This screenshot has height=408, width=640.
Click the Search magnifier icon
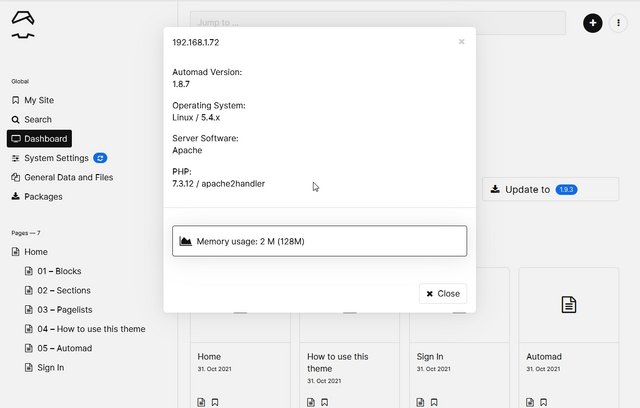click(16, 120)
